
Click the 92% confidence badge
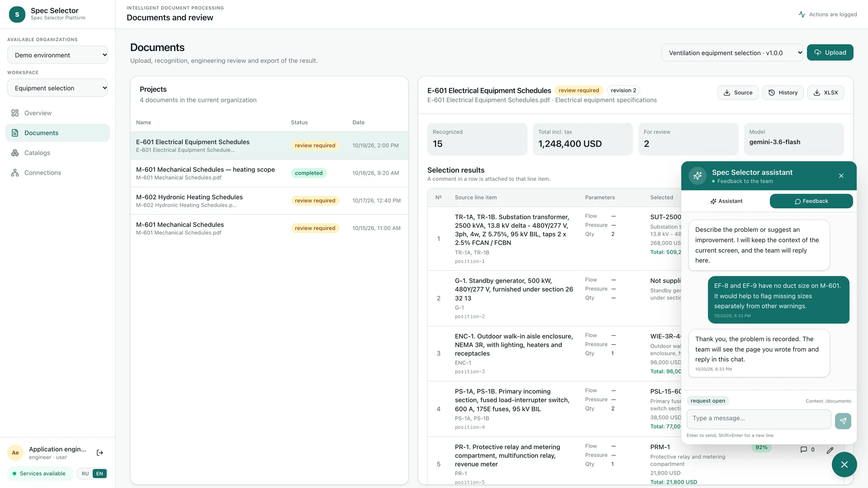(x=761, y=447)
